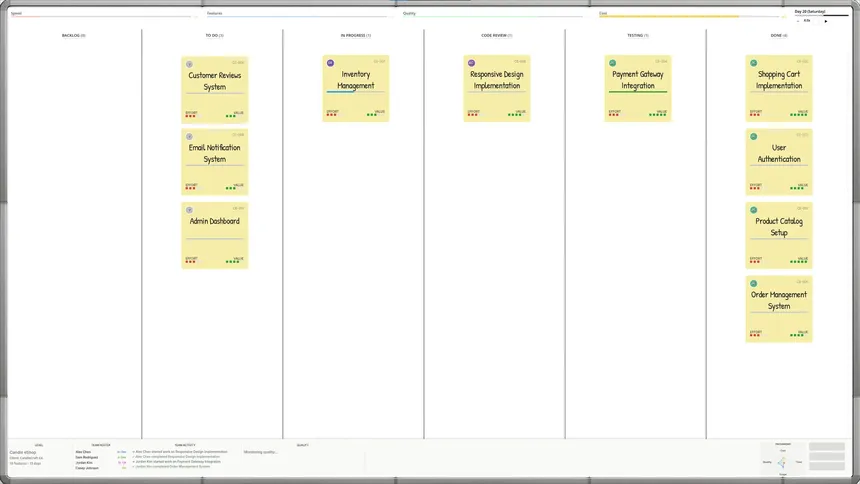This screenshot has width=860, height=484.
Task: Click assignee avatar on Email Notification System card
Action: 189,137
